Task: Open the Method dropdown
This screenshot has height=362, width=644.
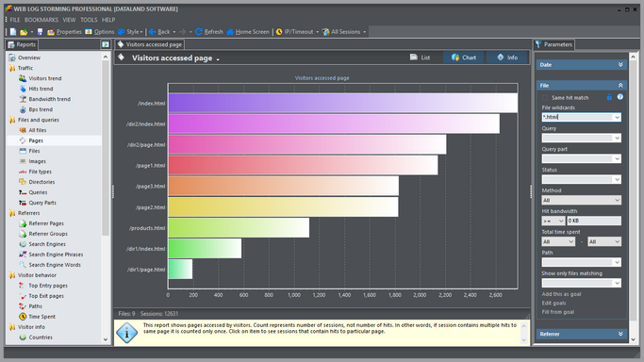Action: (581, 200)
